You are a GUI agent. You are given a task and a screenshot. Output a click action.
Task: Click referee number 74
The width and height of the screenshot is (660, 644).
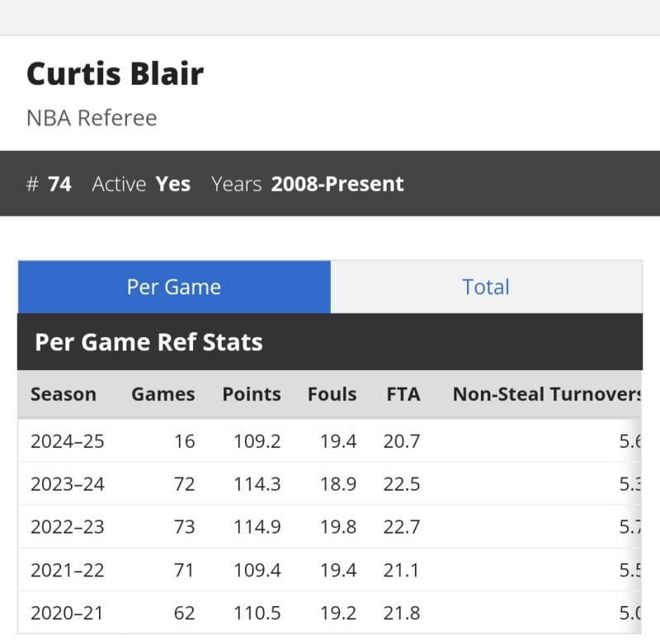pyautogui.click(x=59, y=184)
